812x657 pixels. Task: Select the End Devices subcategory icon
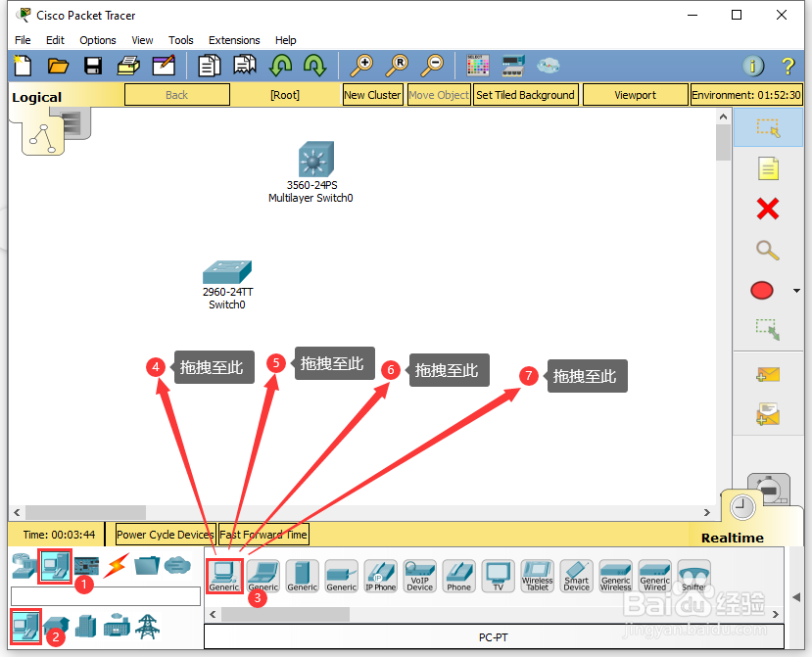point(25,626)
